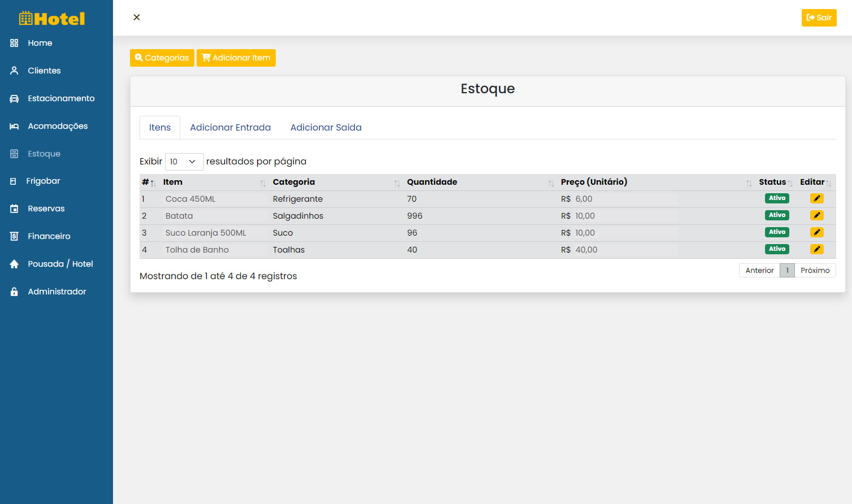Screen dimensions: 852x504
Task: Toggle the Ativo status of Suco Laranja 500ML
Action: click(x=777, y=232)
